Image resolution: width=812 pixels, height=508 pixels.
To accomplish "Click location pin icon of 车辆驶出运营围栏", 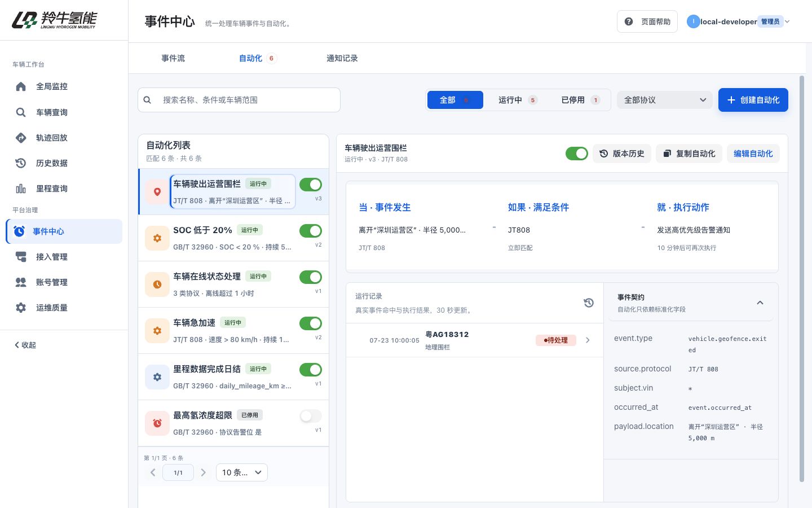I will coord(157,192).
